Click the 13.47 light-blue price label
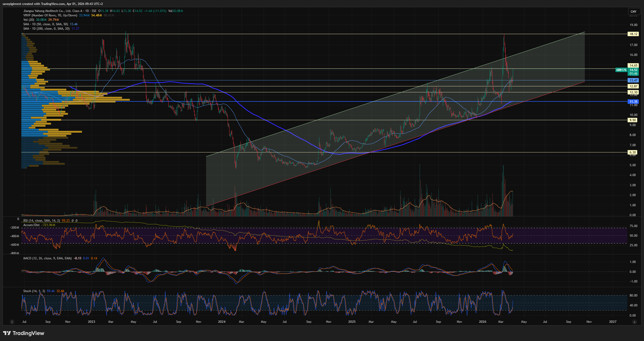Screen dimensions: 644x341 pyautogui.click(x=633, y=80)
